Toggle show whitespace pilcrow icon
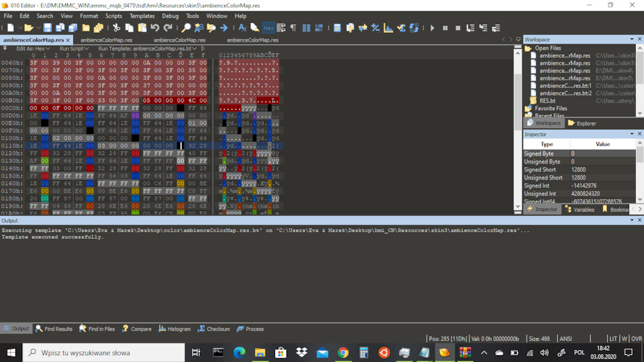 click(293, 28)
